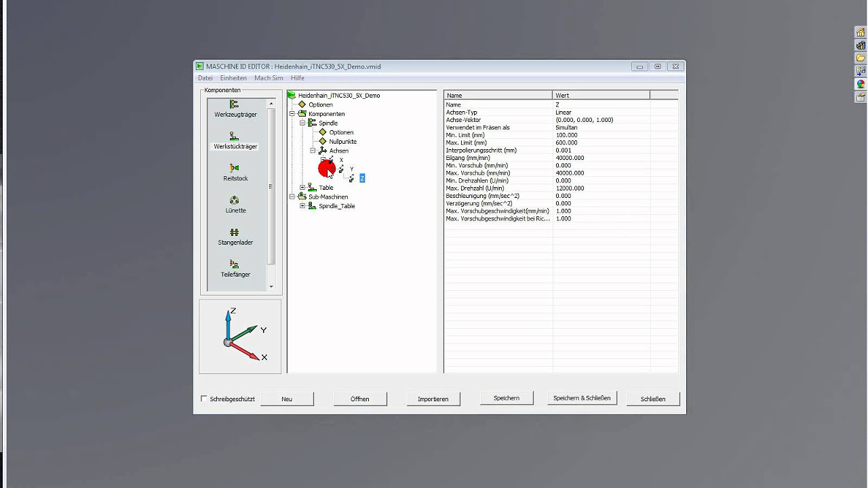Click the Name column header
The image size is (868, 488).
click(x=498, y=96)
